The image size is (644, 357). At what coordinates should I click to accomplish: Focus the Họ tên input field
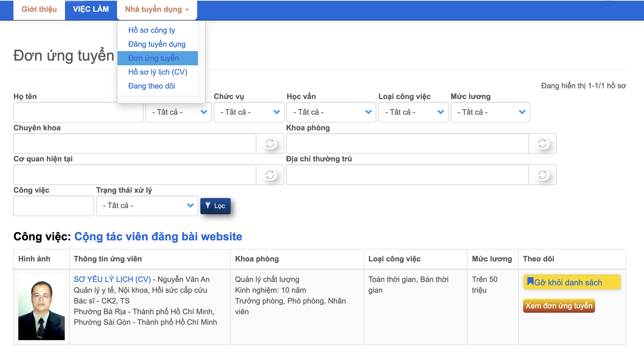tap(78, 112)
